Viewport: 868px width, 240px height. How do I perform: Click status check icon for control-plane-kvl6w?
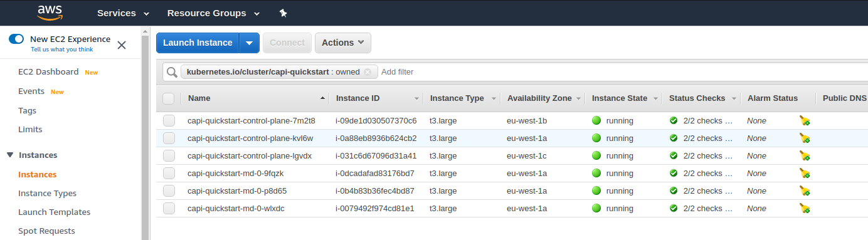pos(674,138)
